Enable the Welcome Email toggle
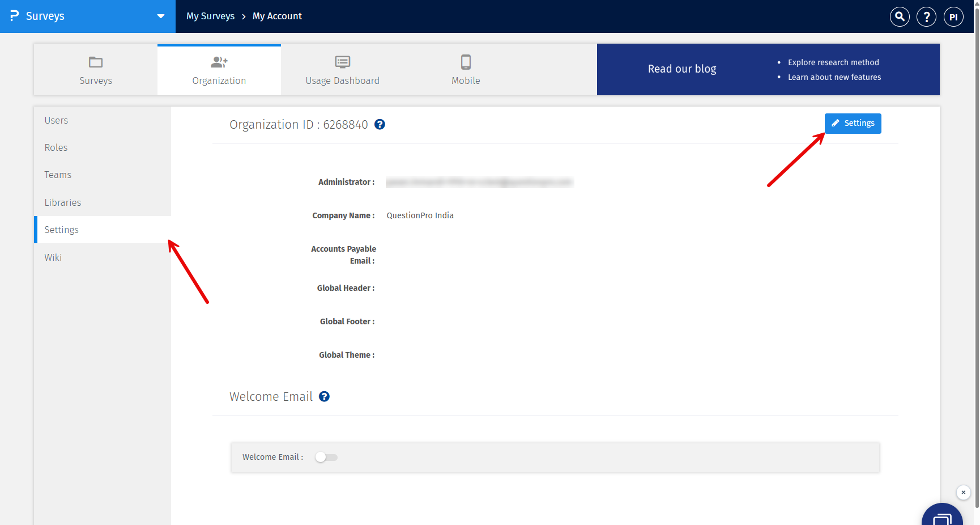This screenshot has height=525, width=980. coord(326,457)
